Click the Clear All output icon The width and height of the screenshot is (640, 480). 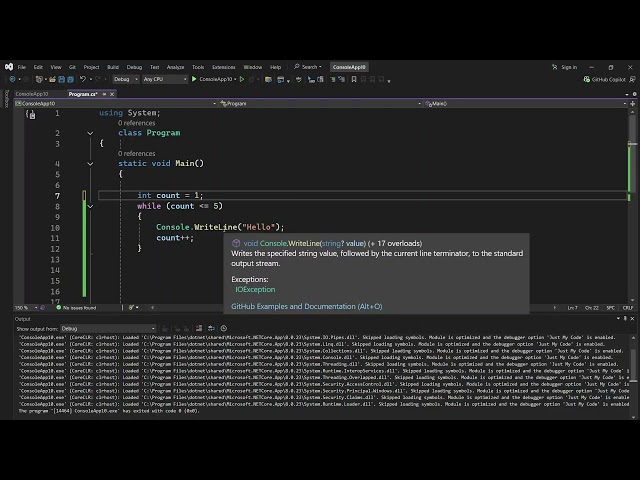199,328
